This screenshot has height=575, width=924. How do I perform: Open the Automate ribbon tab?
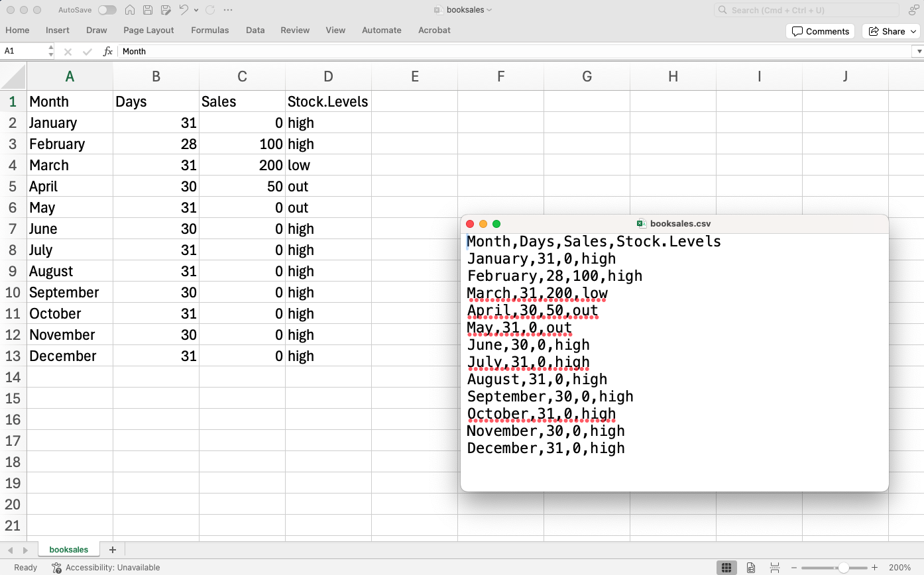[382, 30]
